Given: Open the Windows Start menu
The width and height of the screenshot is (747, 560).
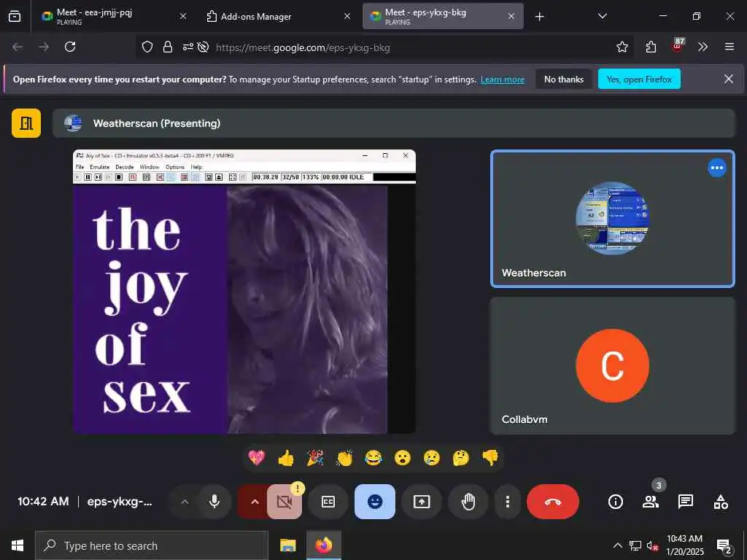Looking at the screenshot, I should pyautogui.click(x=18, y=545).
